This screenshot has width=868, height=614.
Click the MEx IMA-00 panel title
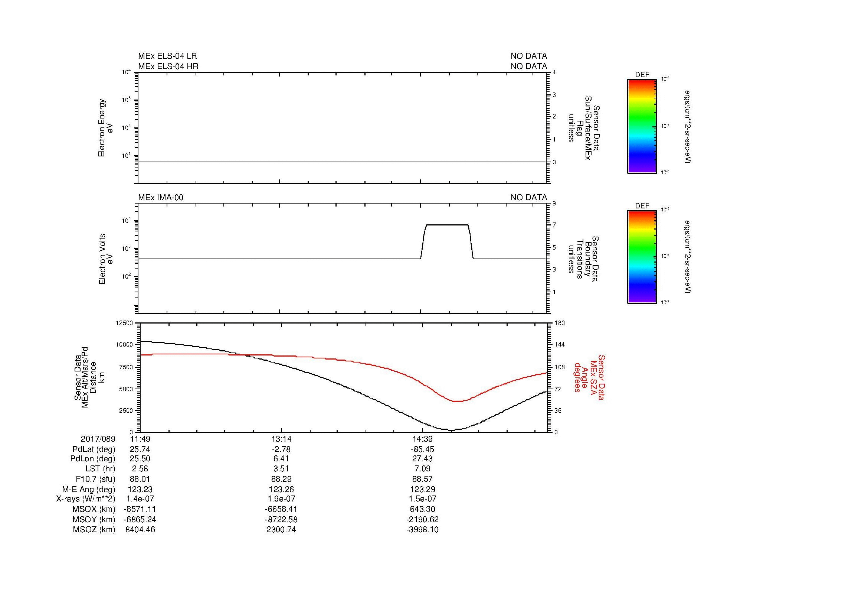point(160,198)
